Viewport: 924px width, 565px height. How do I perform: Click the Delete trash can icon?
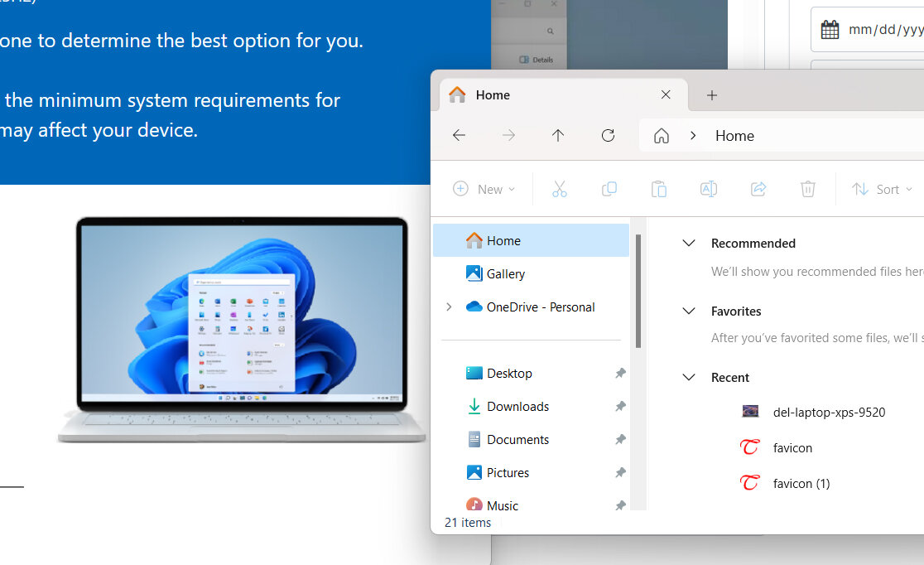coord(808,189)
